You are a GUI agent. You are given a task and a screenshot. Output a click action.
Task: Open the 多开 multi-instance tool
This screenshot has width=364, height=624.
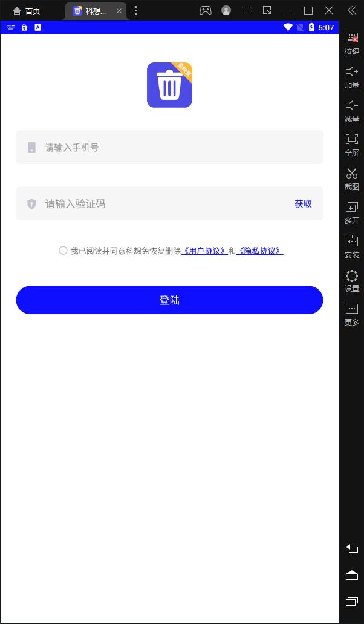point(352,213)
